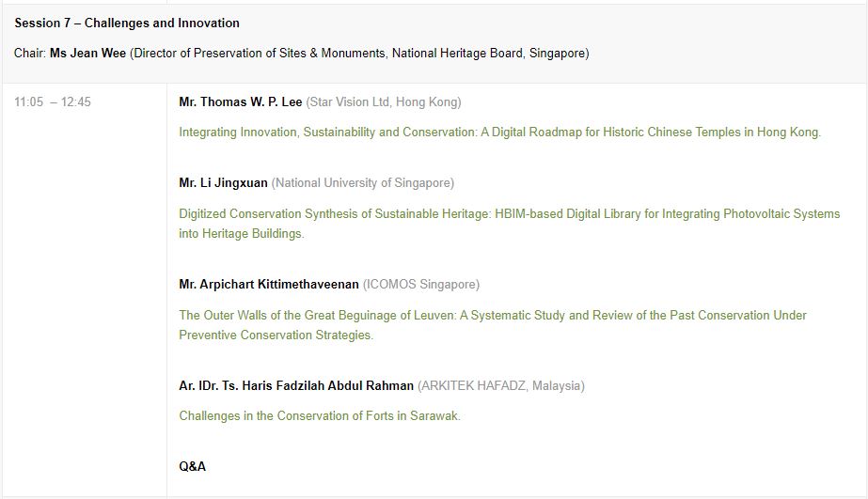The width and height of the screenshot is (868, 499).
Task: Click the National University of Singapore affiliation
Action: [363, 183]
